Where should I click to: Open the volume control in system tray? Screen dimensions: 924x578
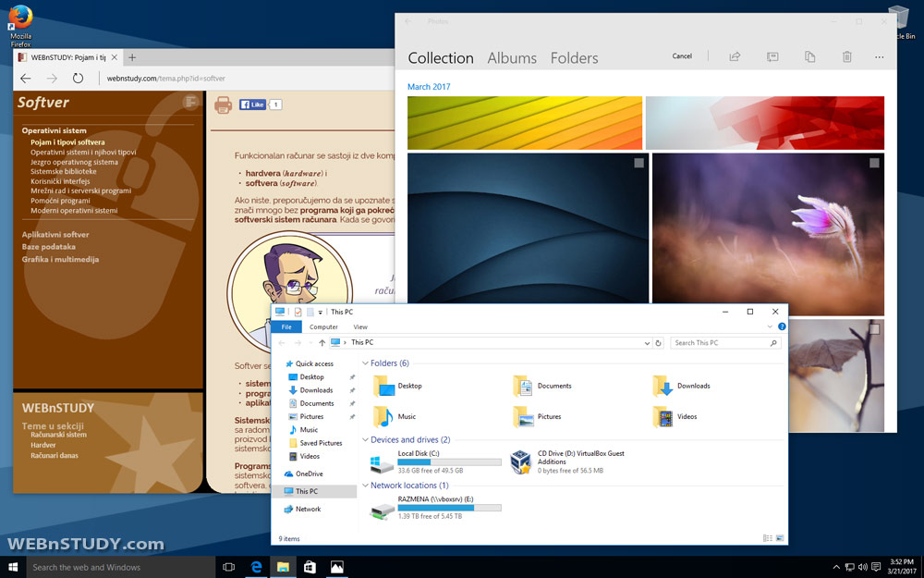pyautogui.click(x=863, y=568)
